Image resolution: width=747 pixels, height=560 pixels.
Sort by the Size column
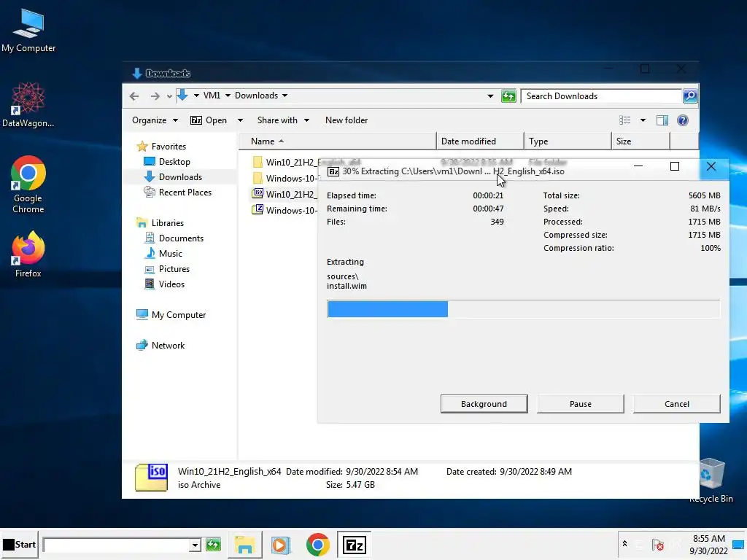[640, 141]
